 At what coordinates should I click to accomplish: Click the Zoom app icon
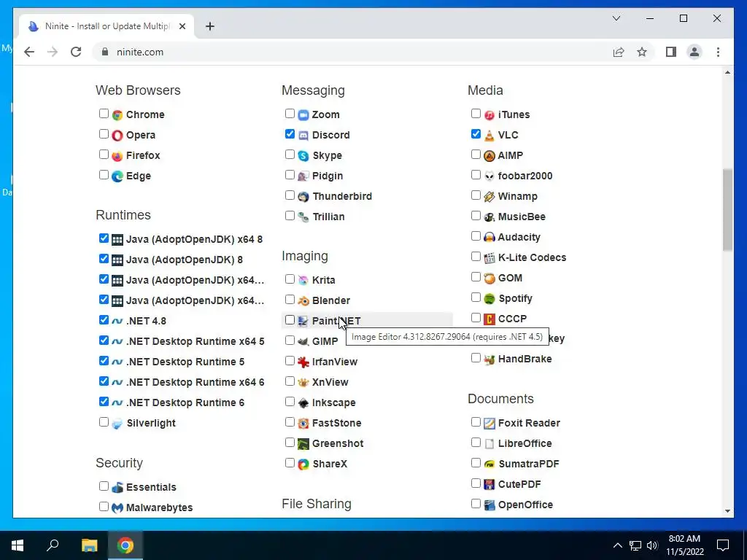303,114
